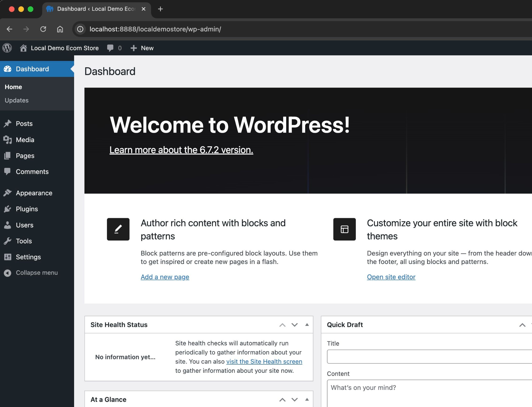
Task: Select the Dashboard browser tab
Action: click(x=96, y=9)
